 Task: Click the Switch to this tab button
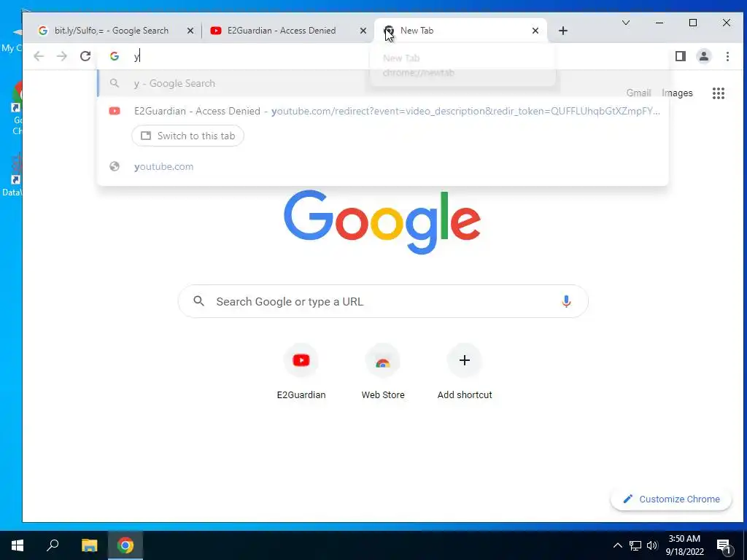pyautogui.click(x=187, y=136)
